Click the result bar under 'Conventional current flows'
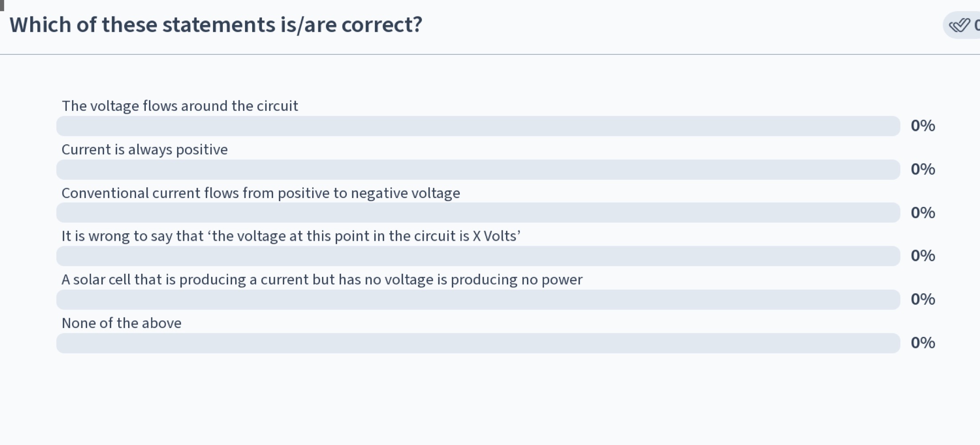980x445 pixels. tap(478, 213)
